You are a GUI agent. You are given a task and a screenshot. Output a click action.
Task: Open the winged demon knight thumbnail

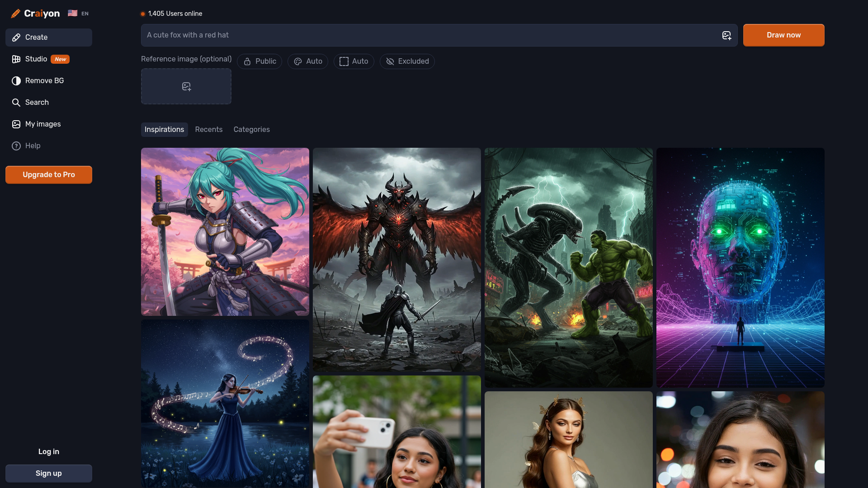tap(397, 260)
